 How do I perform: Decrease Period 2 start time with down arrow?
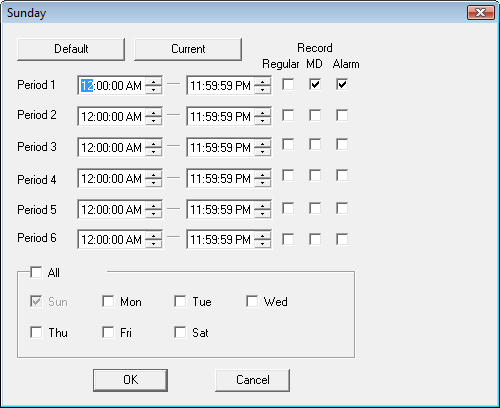coord(154,121)
